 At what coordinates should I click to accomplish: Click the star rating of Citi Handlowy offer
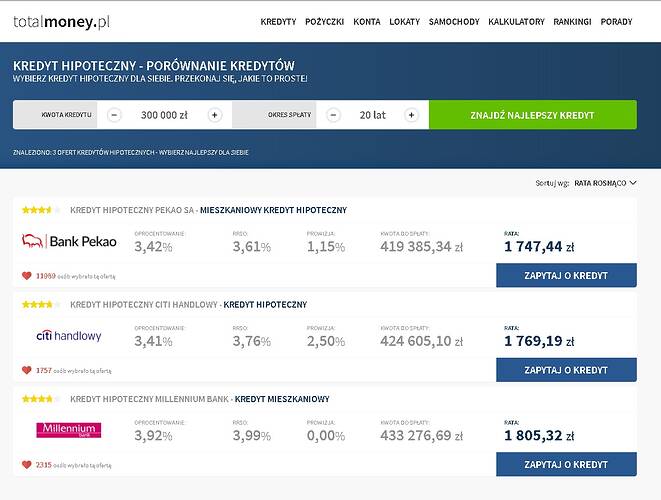click(x=41, y=304)
